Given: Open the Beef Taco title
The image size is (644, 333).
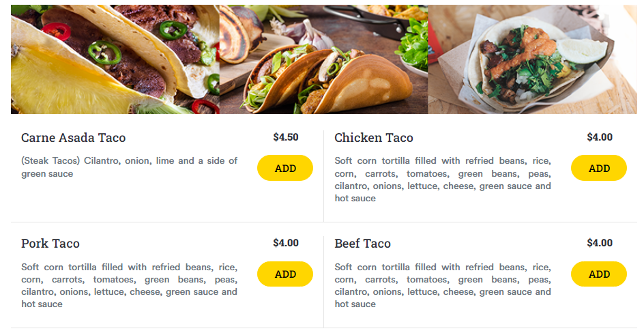Looking at the screenshot, I should (362, 244).
